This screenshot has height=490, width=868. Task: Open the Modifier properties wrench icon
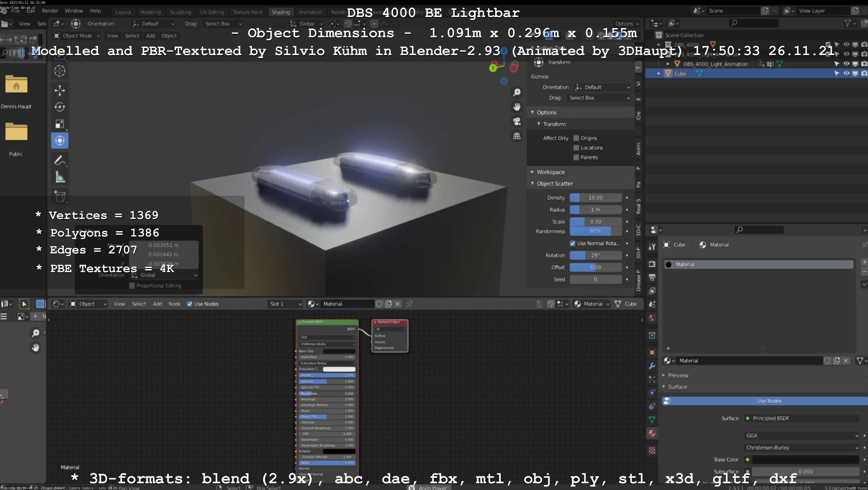tap(652, 366)
